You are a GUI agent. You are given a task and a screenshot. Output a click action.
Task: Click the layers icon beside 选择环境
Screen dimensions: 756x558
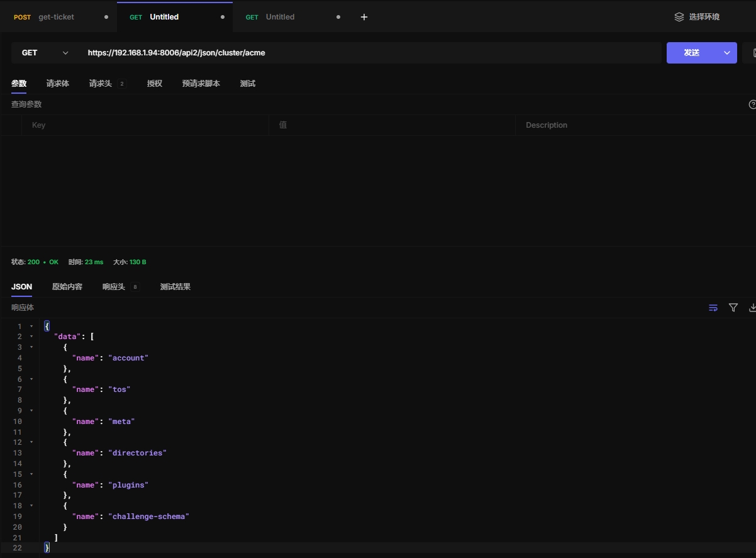pos(679,17)
